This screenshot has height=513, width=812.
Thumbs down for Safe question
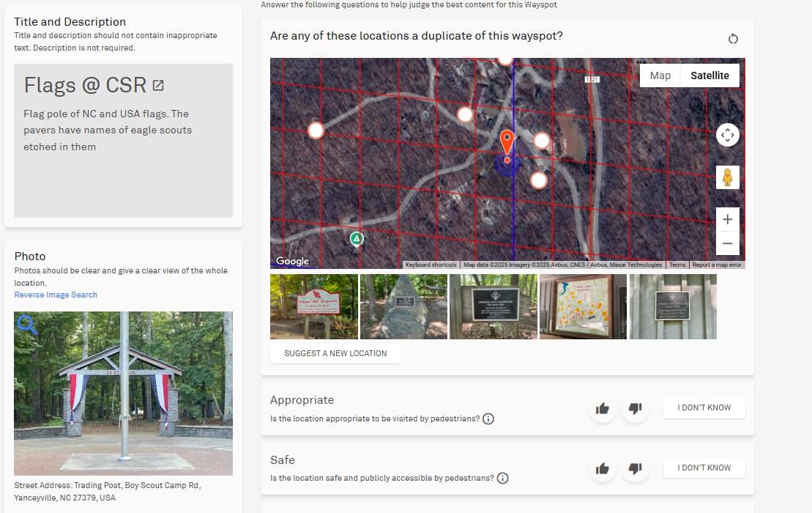[x=636, y=468]
